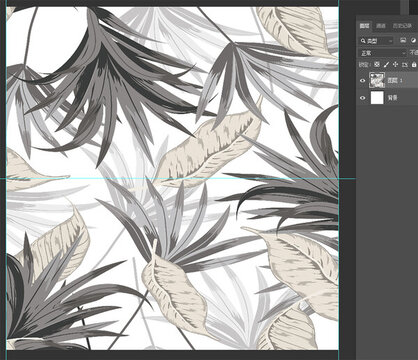Click the 图层 1 layer name
418x360 pixels.
pos(395,81)
